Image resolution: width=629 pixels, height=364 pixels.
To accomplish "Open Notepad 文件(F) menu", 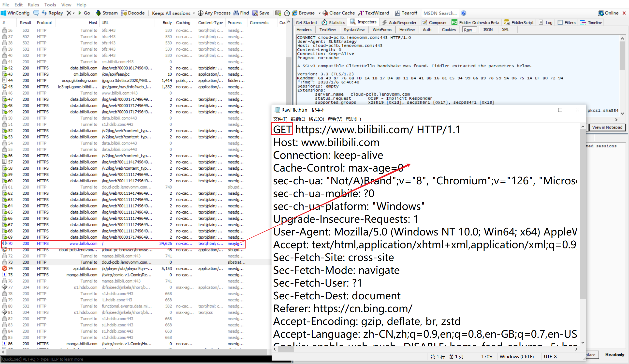I will (x=280, y=119).
